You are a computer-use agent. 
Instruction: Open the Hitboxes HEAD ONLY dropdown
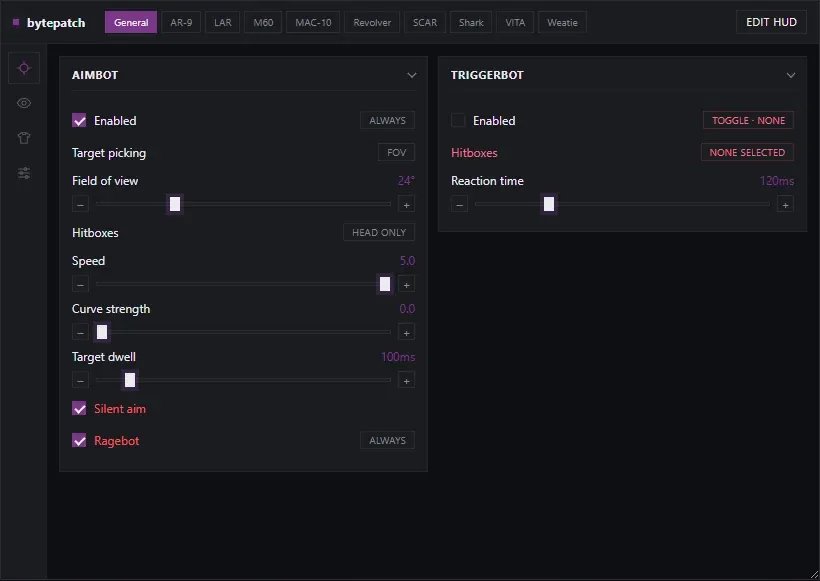[x=379, y=232]
